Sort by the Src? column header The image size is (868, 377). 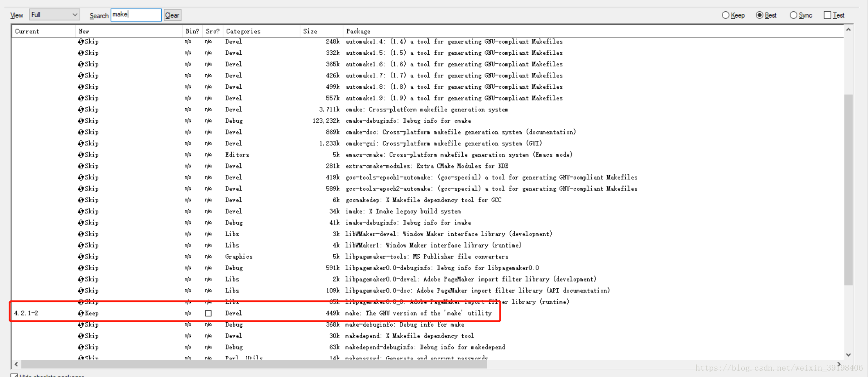(x=212, y=31)
